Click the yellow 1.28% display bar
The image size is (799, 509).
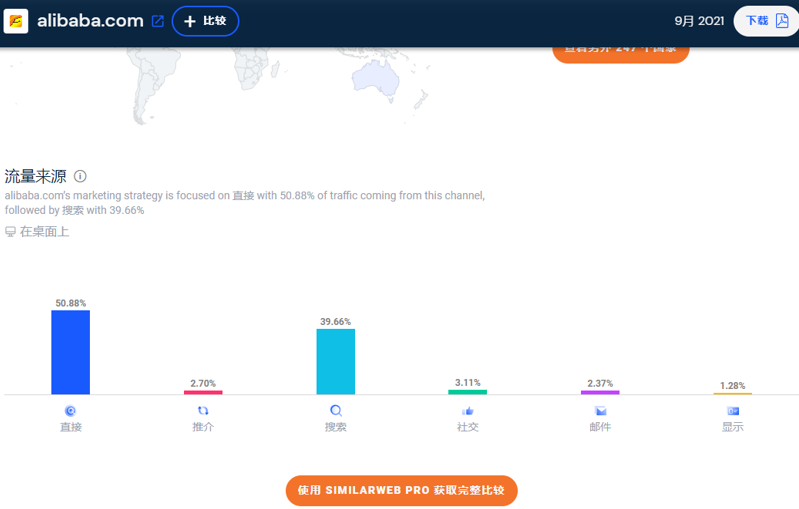coord(733,393)
